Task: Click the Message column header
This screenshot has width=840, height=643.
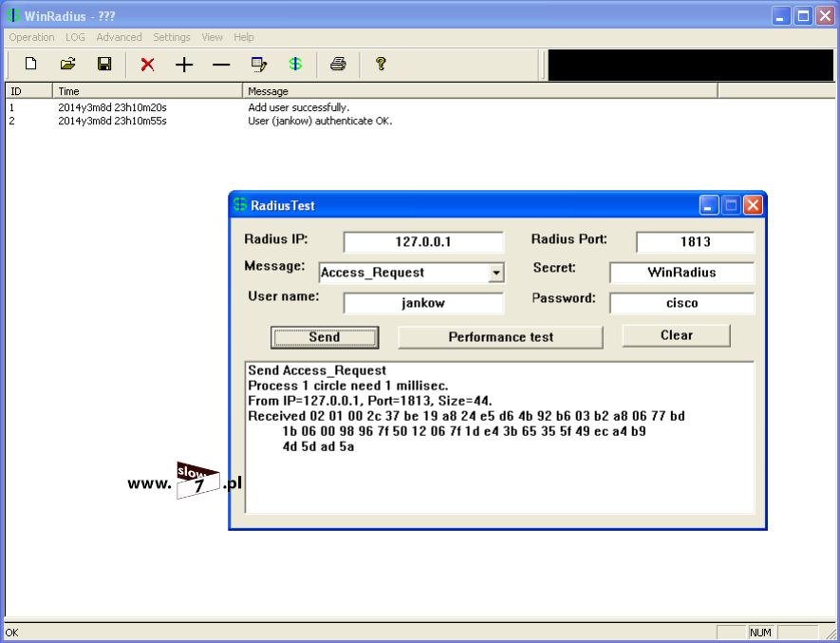Action: coord(480,91)
